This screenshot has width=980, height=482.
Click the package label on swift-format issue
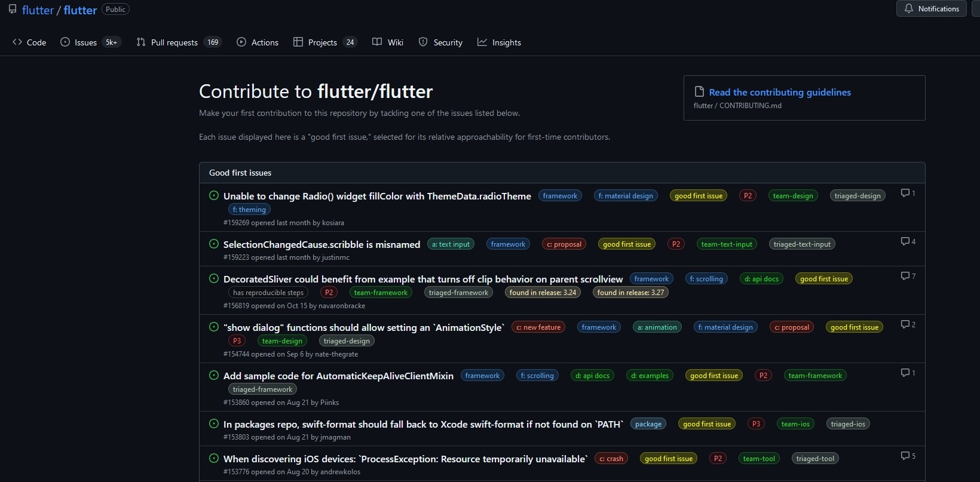(648, 424)
